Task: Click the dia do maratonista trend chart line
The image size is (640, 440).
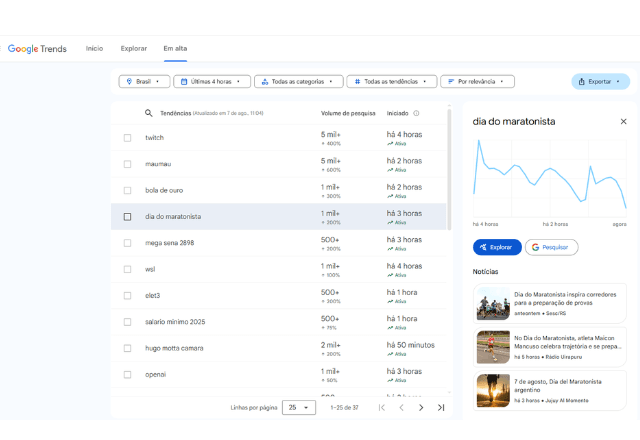Action: [x=549, y=174]
